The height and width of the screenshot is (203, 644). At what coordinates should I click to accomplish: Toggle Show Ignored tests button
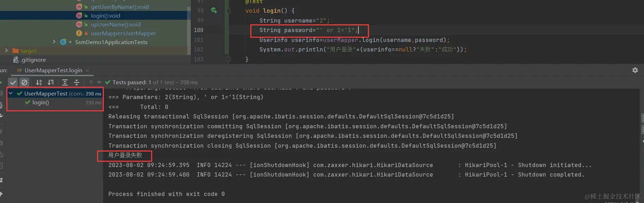click(x=24, y=82)
